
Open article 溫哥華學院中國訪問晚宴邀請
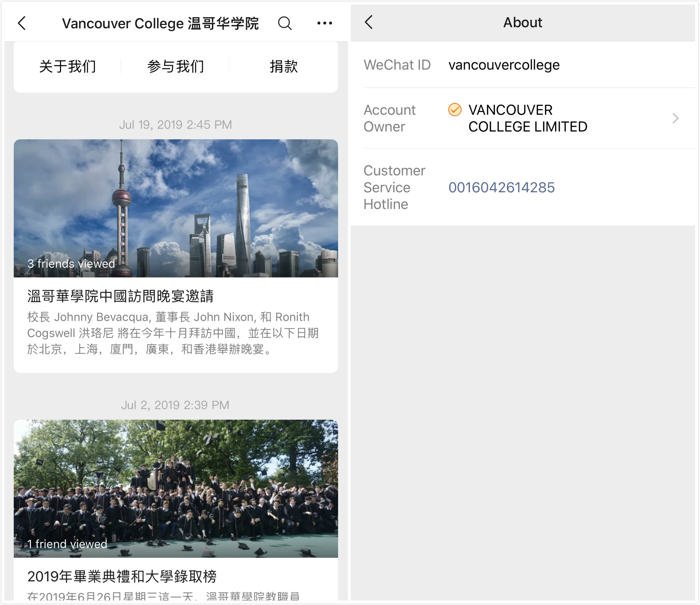tap(120, 296)
